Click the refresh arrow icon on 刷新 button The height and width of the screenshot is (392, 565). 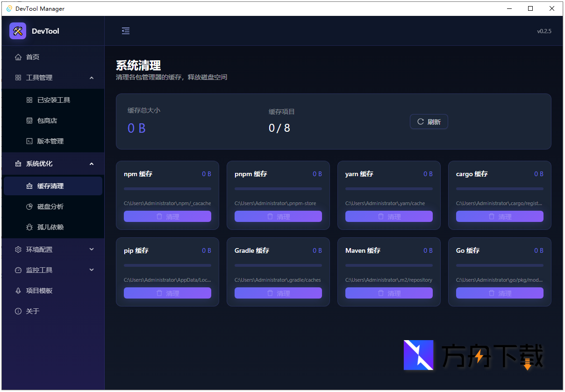(x=420, y=121)
